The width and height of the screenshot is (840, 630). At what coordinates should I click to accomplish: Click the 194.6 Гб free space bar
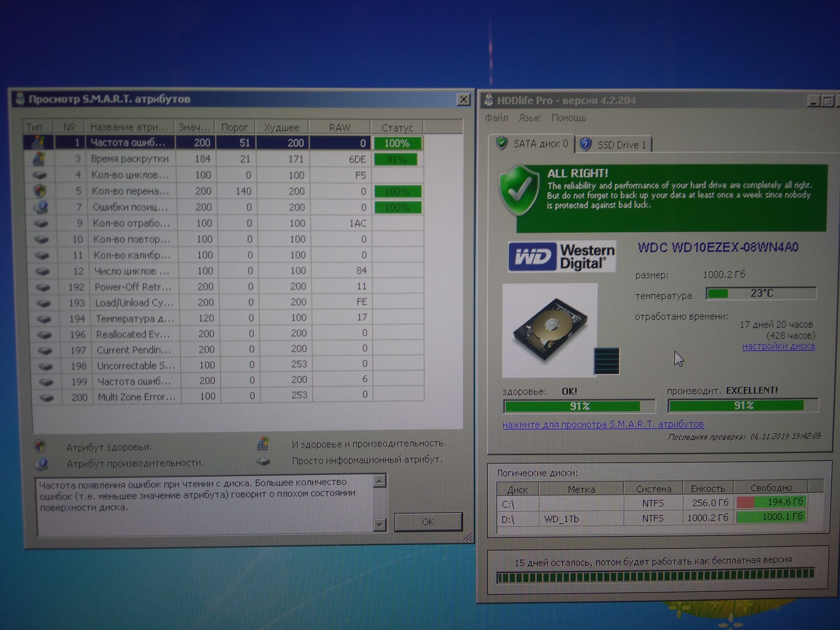[x=771, y=502]
